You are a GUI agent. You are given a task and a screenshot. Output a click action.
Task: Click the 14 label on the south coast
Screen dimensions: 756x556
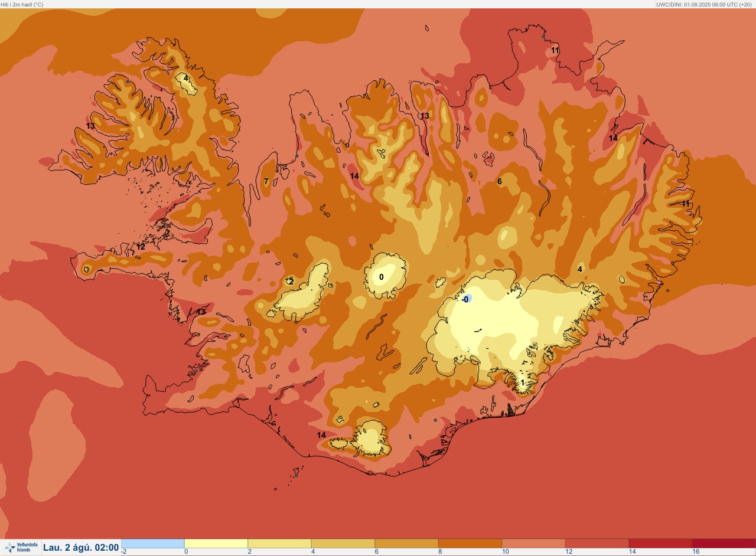tap(321, 435)
